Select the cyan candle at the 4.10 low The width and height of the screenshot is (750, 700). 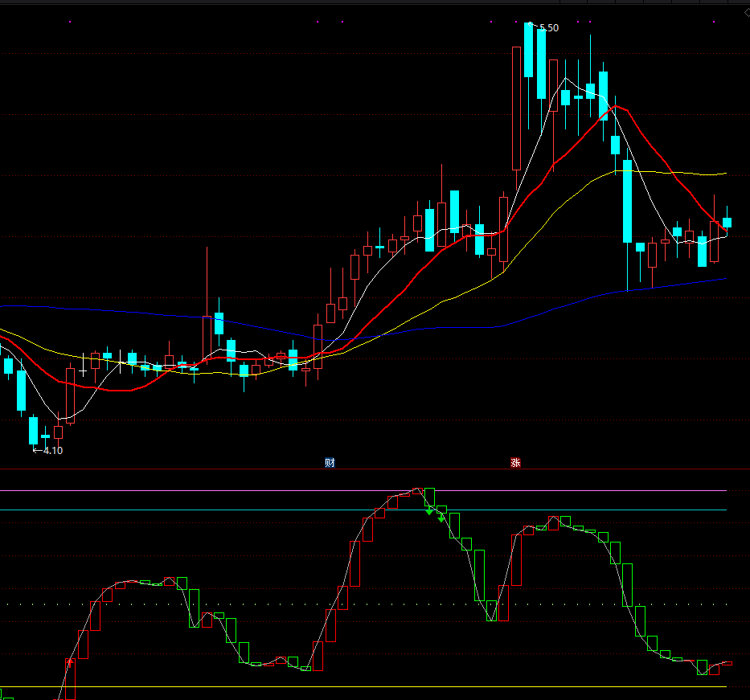click(x=34, y=431)
